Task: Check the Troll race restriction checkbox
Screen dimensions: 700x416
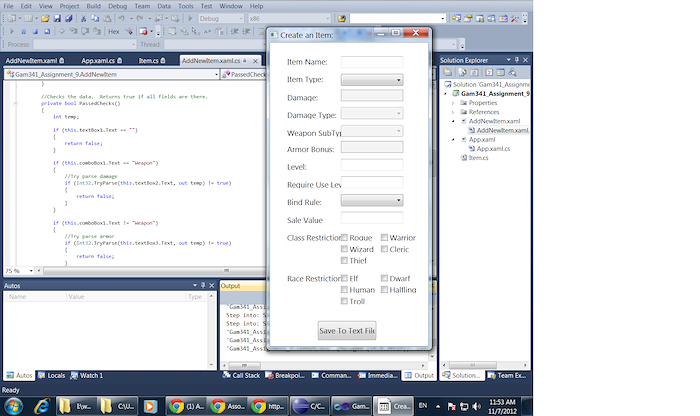Action: click(x=344, y=301)
